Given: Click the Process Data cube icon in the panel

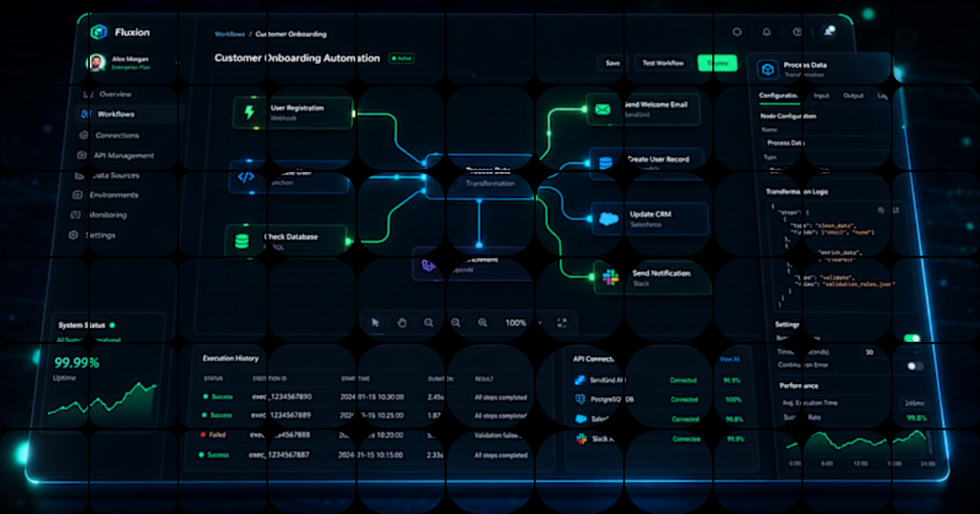Looking at the screenshot, I should coord(768,70).
